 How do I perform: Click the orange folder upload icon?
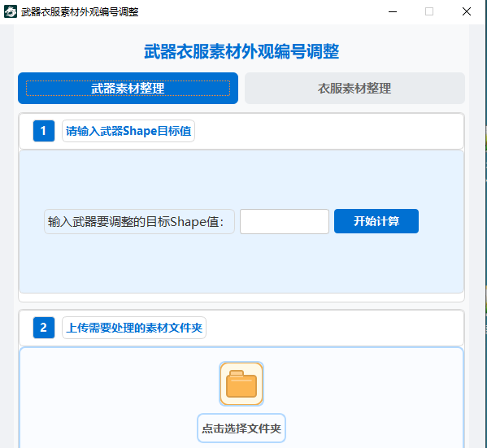coord(241,384)
